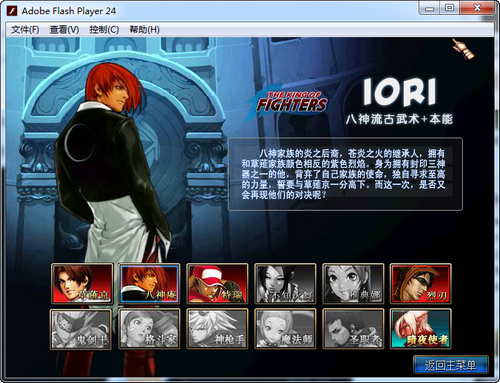Image resolution: width=500 pixels, height=383 pixels.
Task: Select the 草薙京 character portrait
Action: [82, 284]
